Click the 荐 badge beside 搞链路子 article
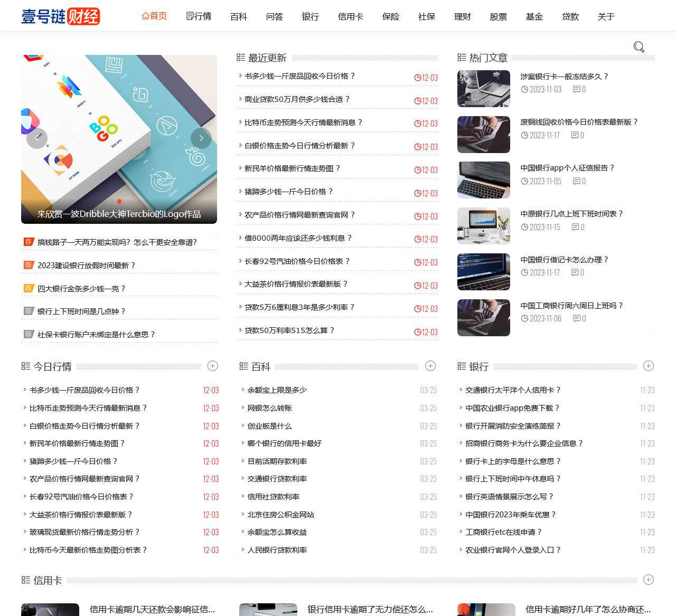 pos(28,242)
